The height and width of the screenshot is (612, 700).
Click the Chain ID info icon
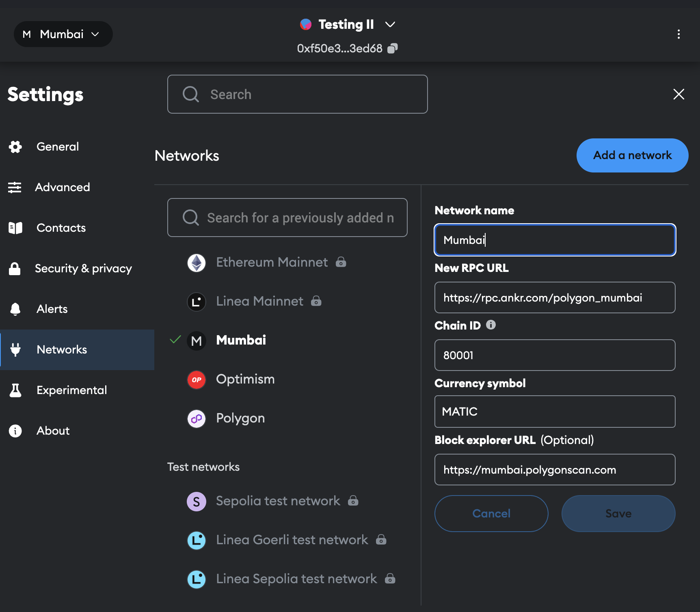click(x=491, y=325)
